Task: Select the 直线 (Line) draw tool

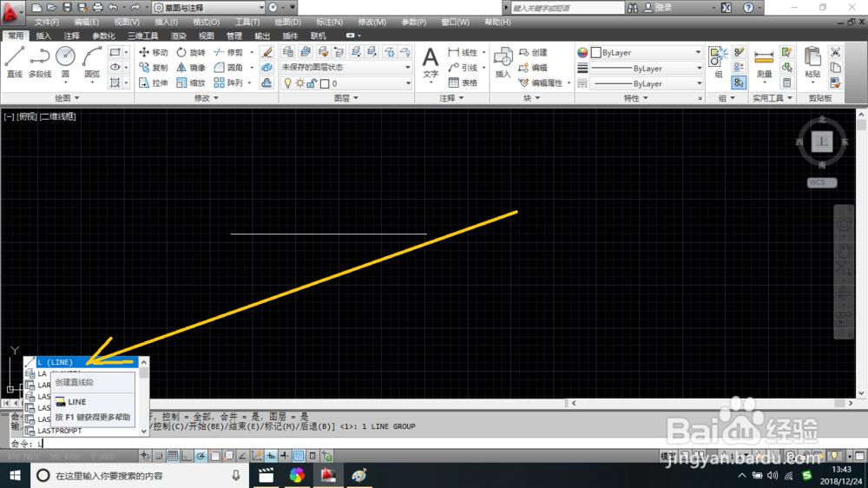Action: pos(15,62)
